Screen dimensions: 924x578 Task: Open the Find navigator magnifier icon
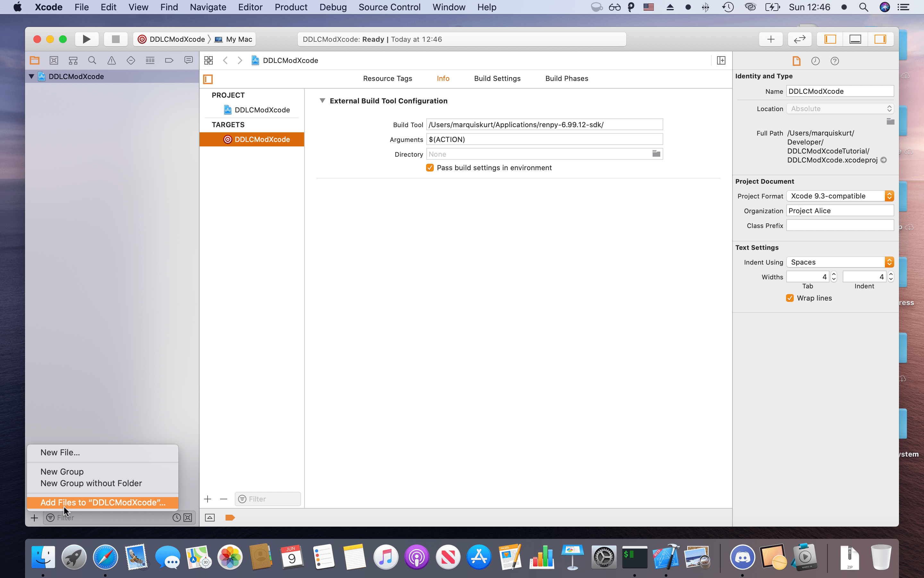(x=92, y=60)
